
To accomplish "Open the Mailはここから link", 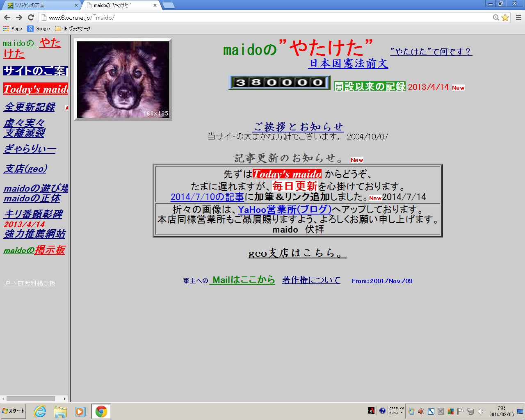I will pyautogui.click(x=242, y=280).
